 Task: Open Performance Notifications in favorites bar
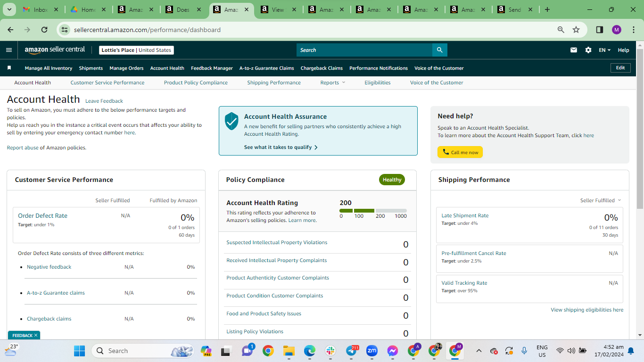379,68
